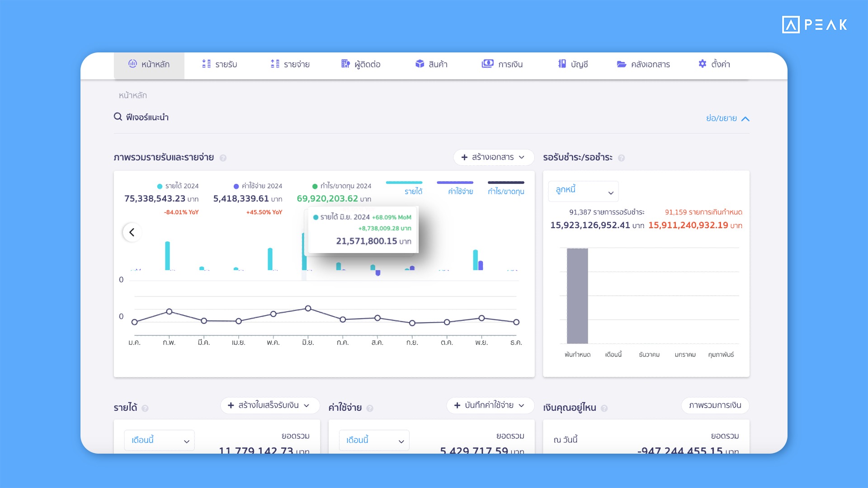868x488 pixels.
Task: Click the มิ.ย. point on the line chart
Action: pyautogui.click(x=308, y=308)
